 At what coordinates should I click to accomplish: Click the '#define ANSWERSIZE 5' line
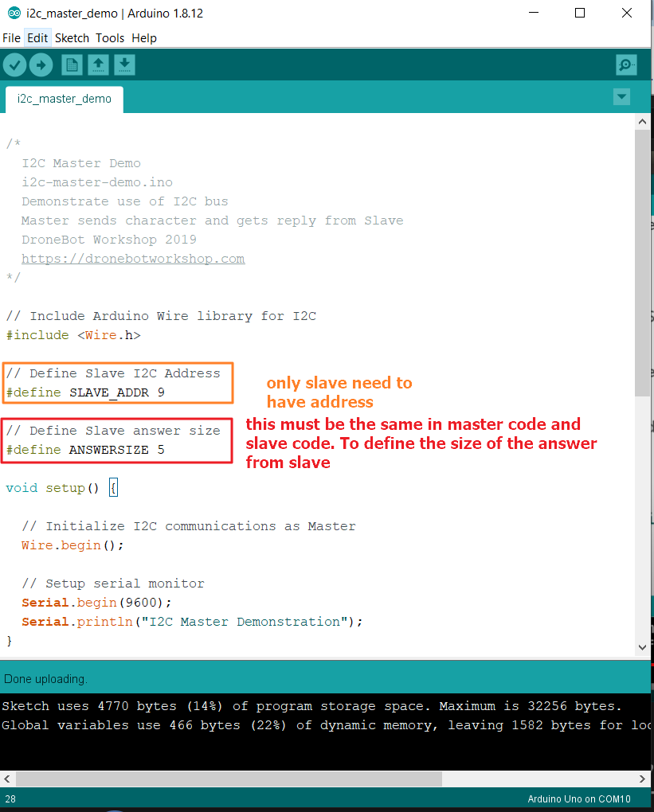pyautogui.click(x=85, y=450)
